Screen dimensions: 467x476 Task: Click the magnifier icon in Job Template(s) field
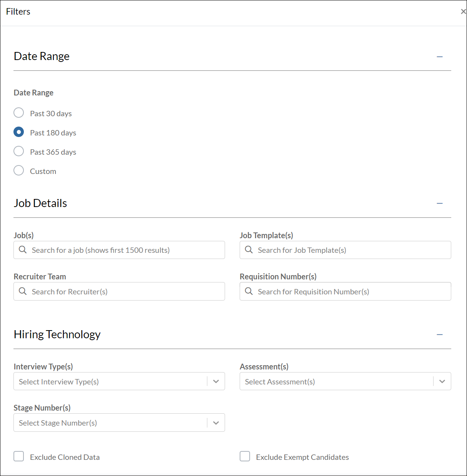coord(249,250)
